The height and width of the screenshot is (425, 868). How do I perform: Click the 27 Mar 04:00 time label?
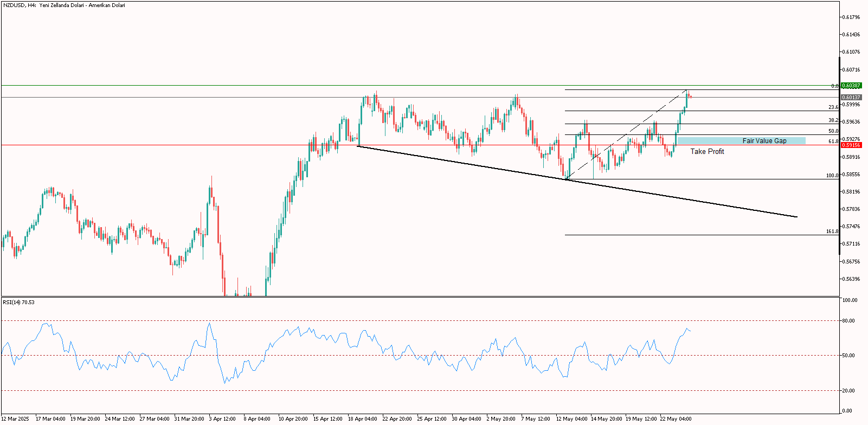(x=155, y=419)
